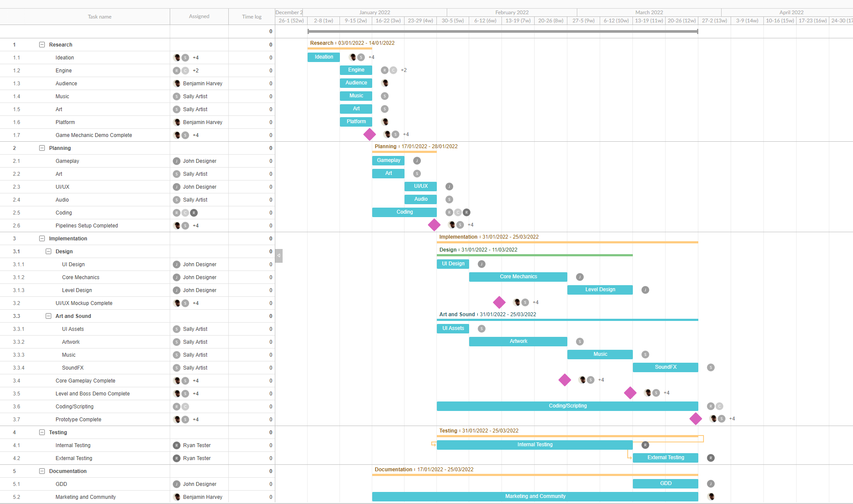Click Ryan Tester's avatar on External Testing

tap(177, 458)
